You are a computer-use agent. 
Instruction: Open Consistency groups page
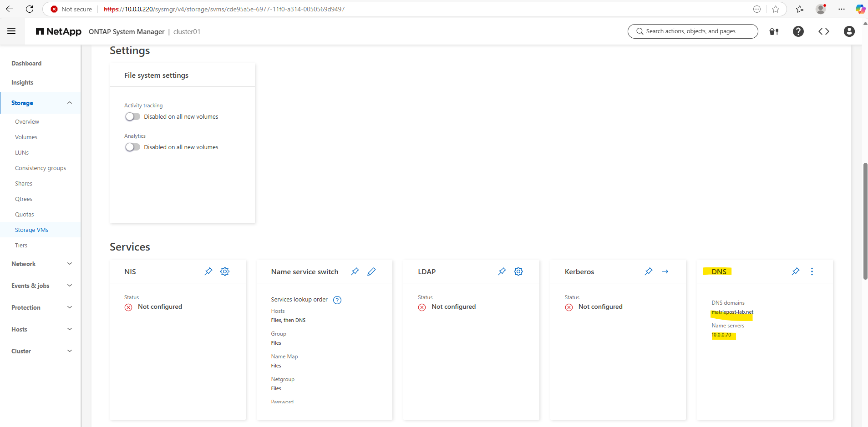coord(41,168)
